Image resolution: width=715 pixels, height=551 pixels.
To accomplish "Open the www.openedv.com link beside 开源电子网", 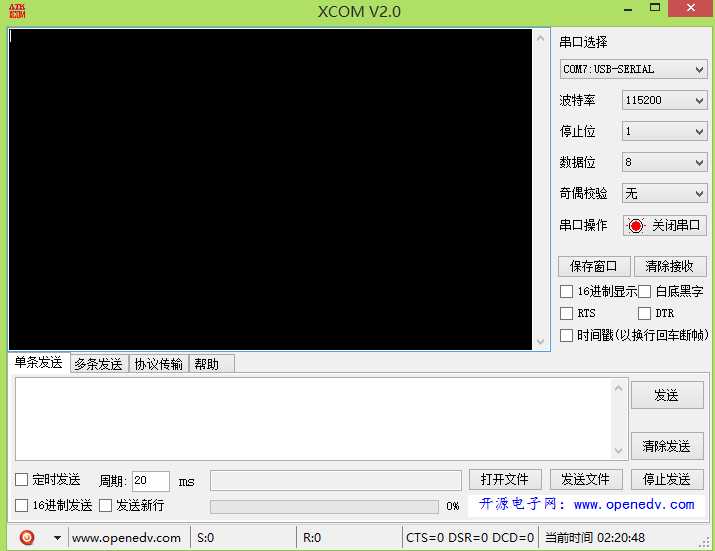I will [634, 504].
